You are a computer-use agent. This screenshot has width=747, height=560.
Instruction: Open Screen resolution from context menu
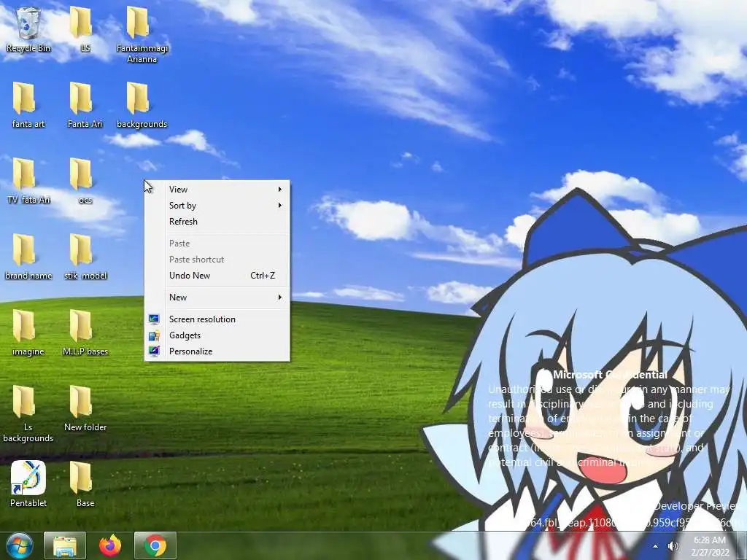tap(217, 319)
